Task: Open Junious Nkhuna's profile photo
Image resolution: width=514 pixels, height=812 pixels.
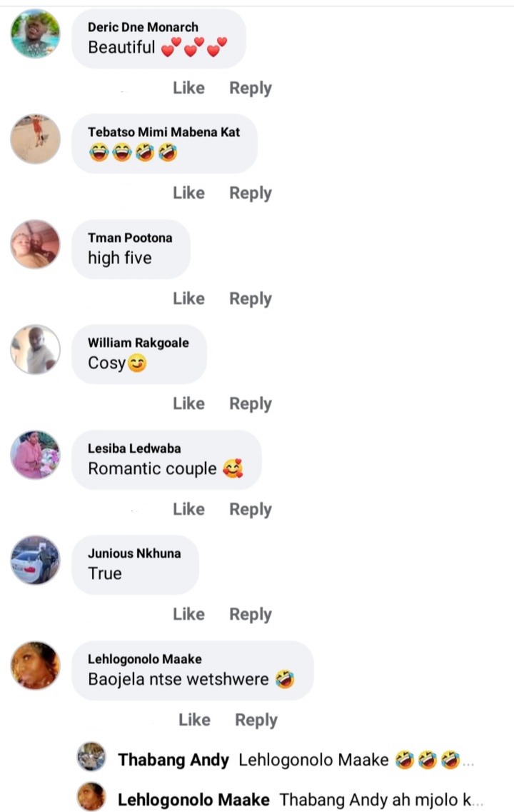Action: 35,561
